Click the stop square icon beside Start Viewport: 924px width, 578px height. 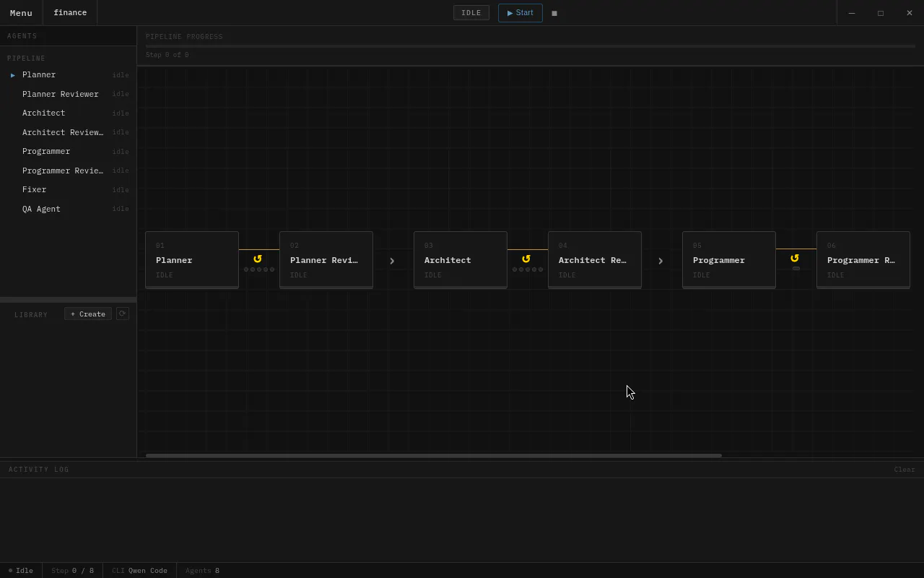(554, 13)
